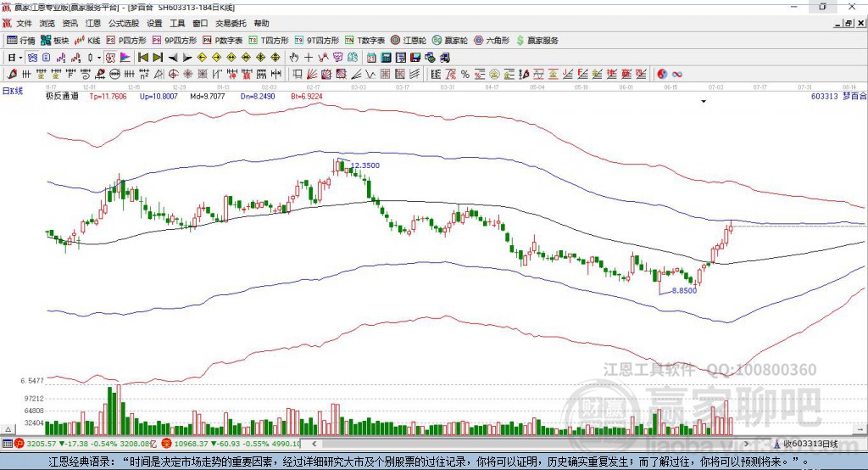
Task: Expand the candlestick style dropdown arrow
Action: pyautogui.click(x=99, y=58)
